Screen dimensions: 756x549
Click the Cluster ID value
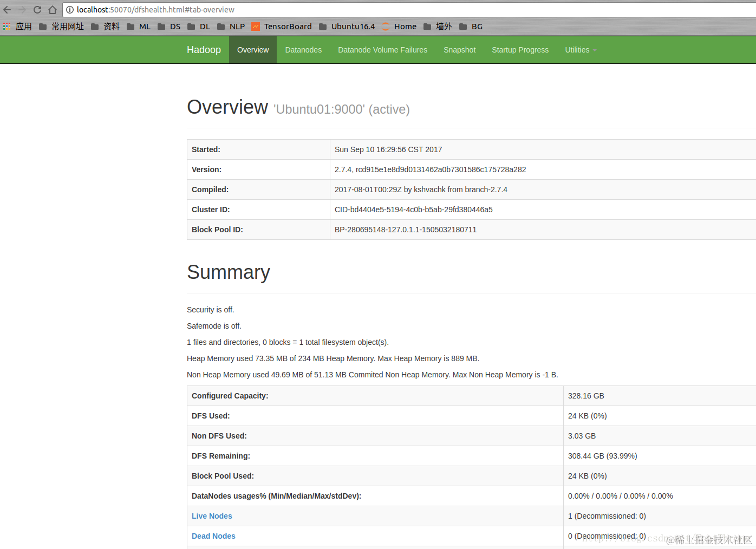pyautogui.click(x=414, y=210)
